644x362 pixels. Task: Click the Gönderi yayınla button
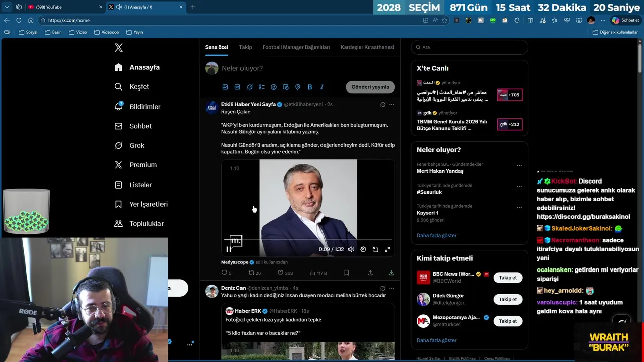(x=370, y=87)
